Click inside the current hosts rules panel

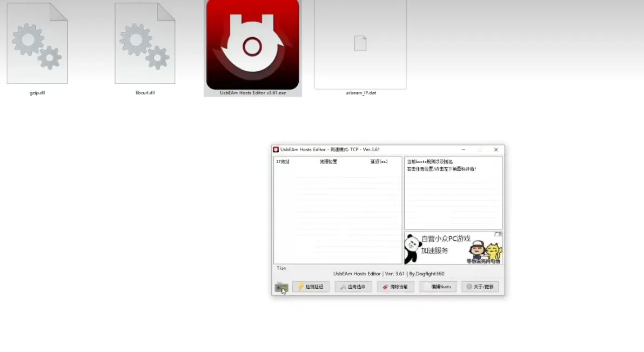pos(453,200)
